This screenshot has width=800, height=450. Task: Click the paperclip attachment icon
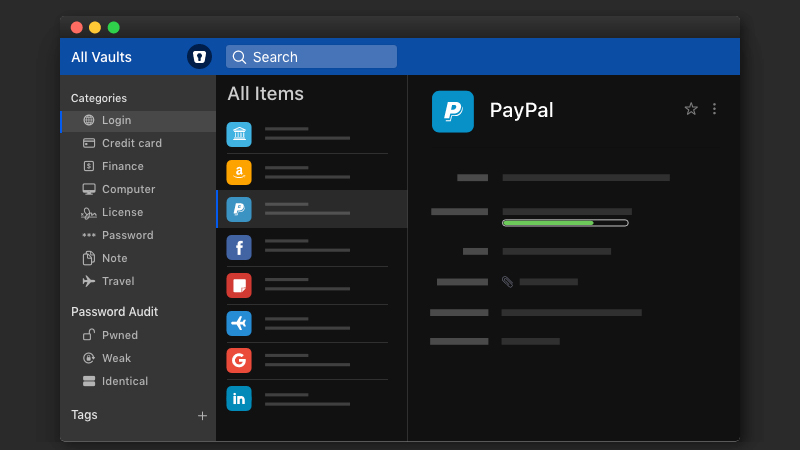pyautogui.click(x=507, y=282)
